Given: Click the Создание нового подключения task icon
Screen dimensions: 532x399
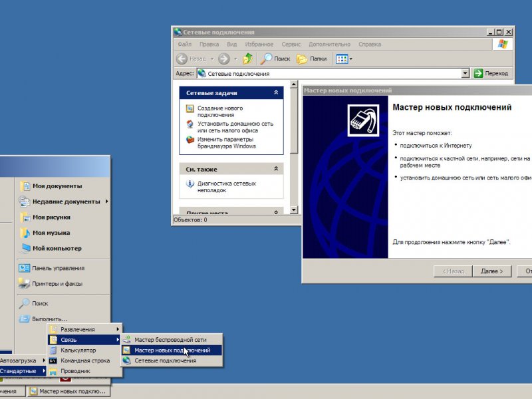Looking at the screenshot, I should point(190,108).
